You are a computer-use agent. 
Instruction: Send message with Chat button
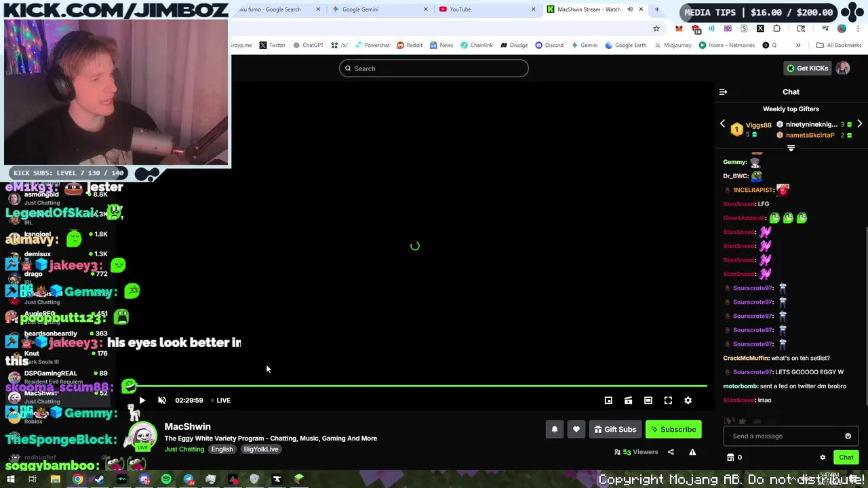[x=846, y=457]
